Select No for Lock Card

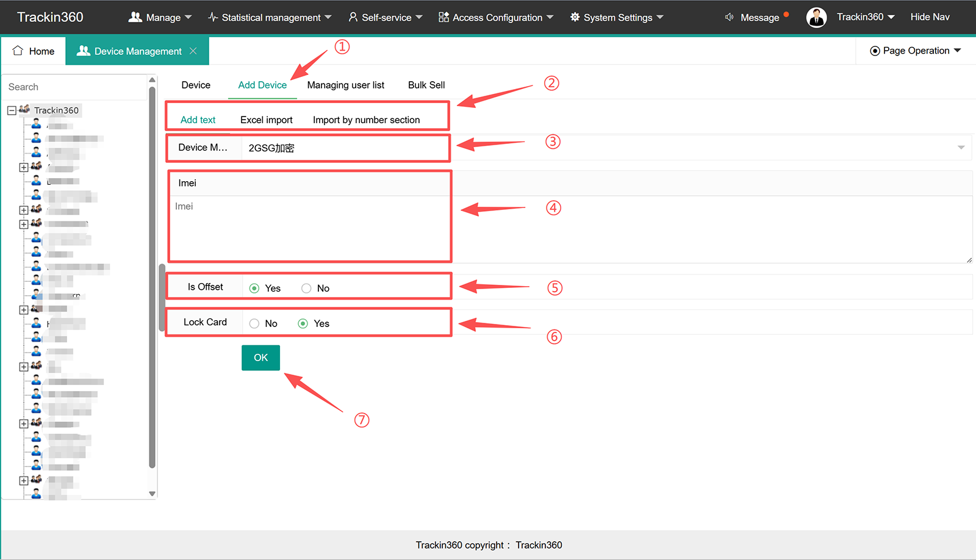[254, 324]
